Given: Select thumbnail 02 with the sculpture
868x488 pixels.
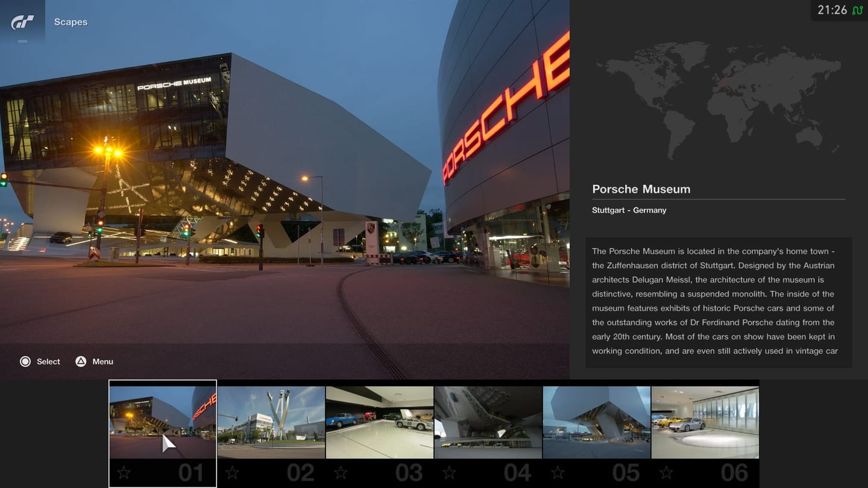Looking at the screenshot, I should (271, 422).
